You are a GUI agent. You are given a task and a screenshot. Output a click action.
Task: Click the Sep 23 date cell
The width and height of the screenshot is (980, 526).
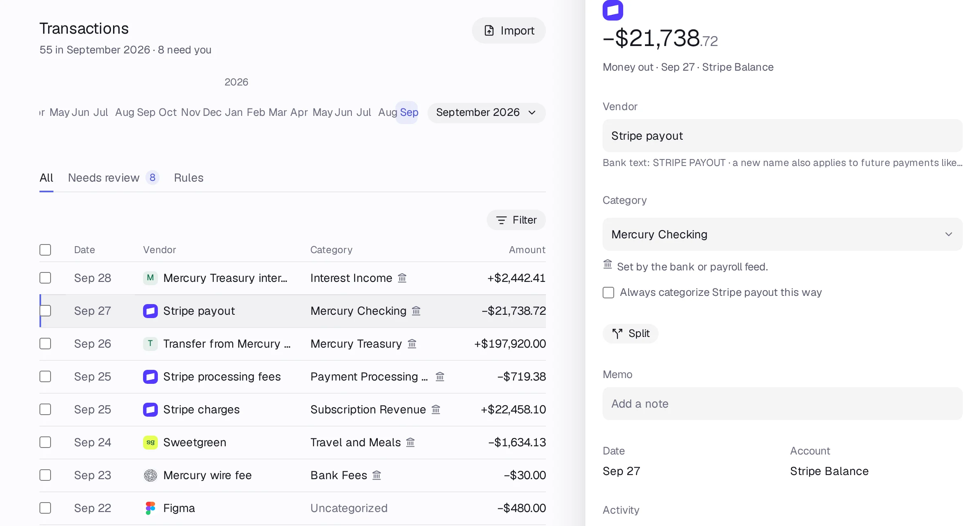(92, 475)
